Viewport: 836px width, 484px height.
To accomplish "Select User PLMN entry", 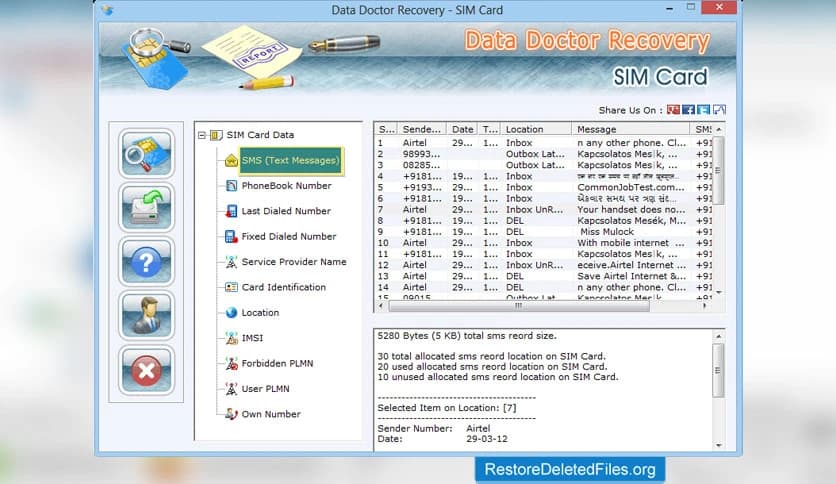I will pos(266,389).
